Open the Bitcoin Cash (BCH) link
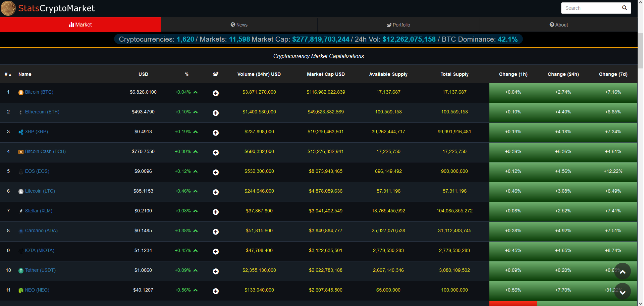 coord(45,151)
